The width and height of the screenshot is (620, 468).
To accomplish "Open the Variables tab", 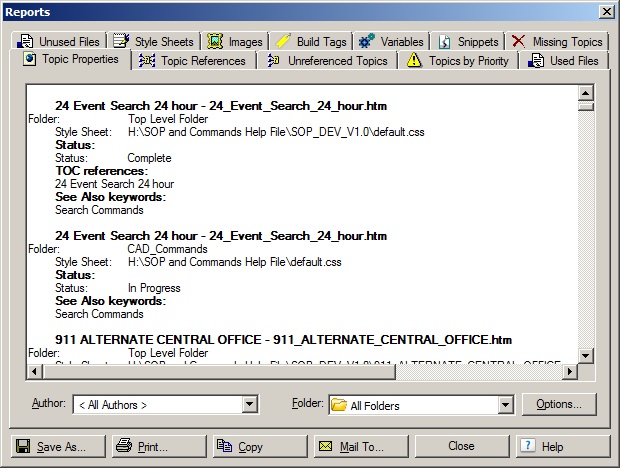I will [391, 42].
